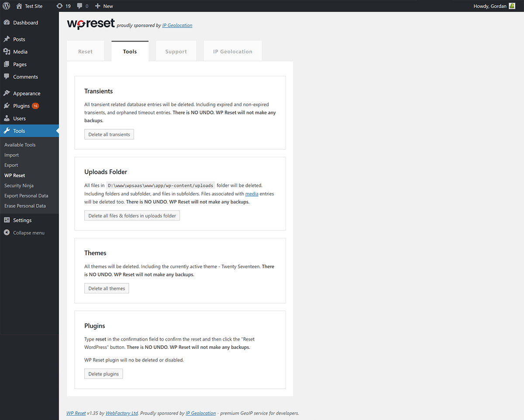Open the Support tab
524x420 pixels.
coord(176,52)
